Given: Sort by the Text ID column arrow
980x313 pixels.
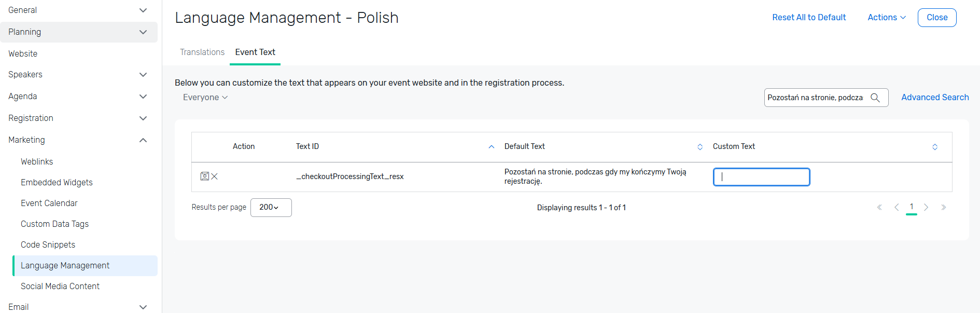Looking at the screenshot, I should click(x=492, y=147).
